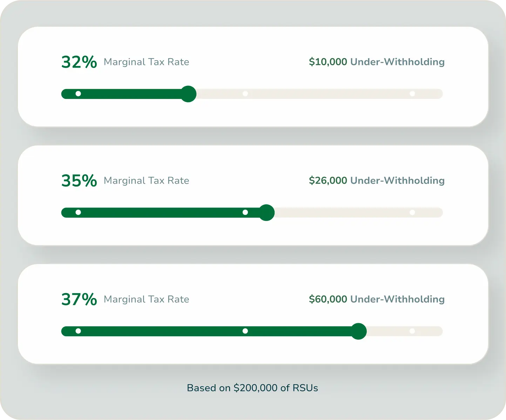Click last dot on the 35% slider
This screenshot has height=420, width=506.
tap(412, 212)
